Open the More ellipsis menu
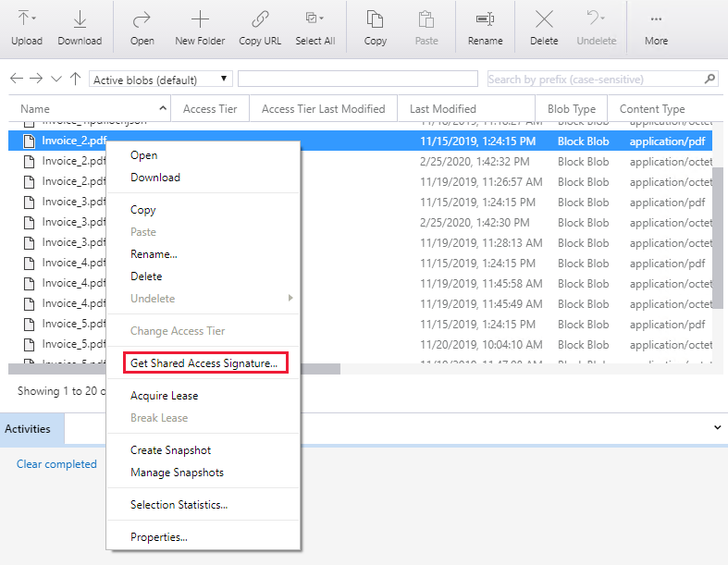The width and height of the screenshot is (728, 565). click(656, 19)
